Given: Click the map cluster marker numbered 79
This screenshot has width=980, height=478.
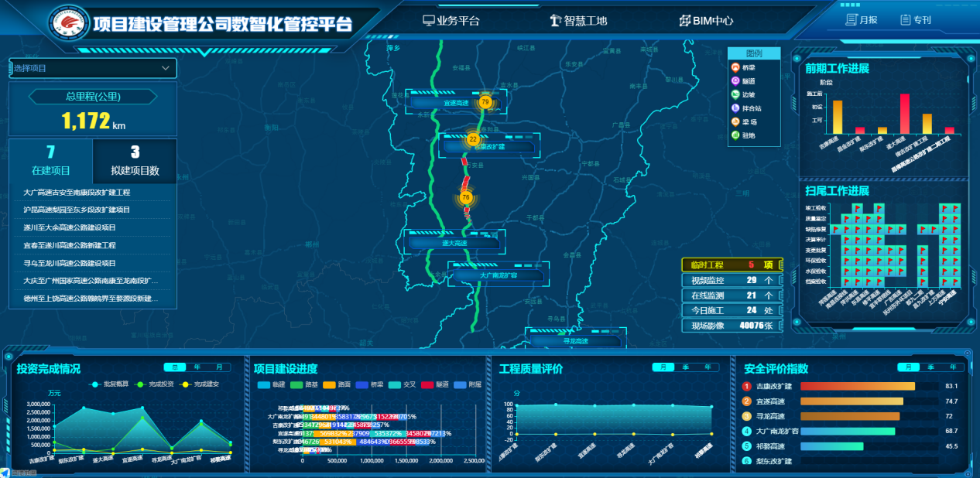Looking at the screenshot, I should tap(485, 102).
